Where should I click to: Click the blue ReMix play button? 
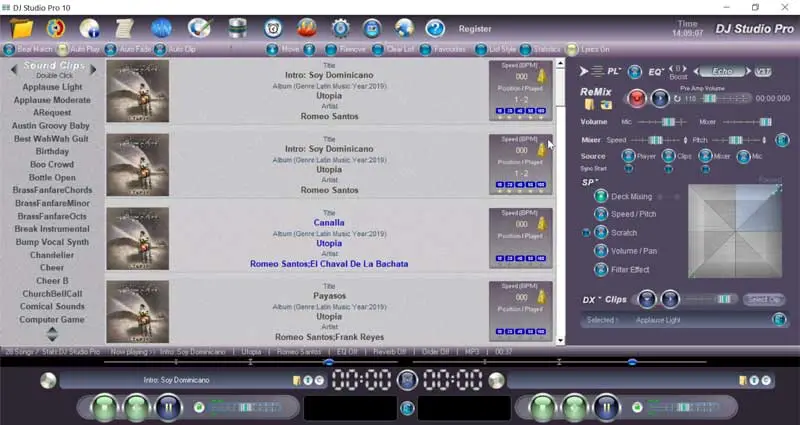click(x=660, y=98)
